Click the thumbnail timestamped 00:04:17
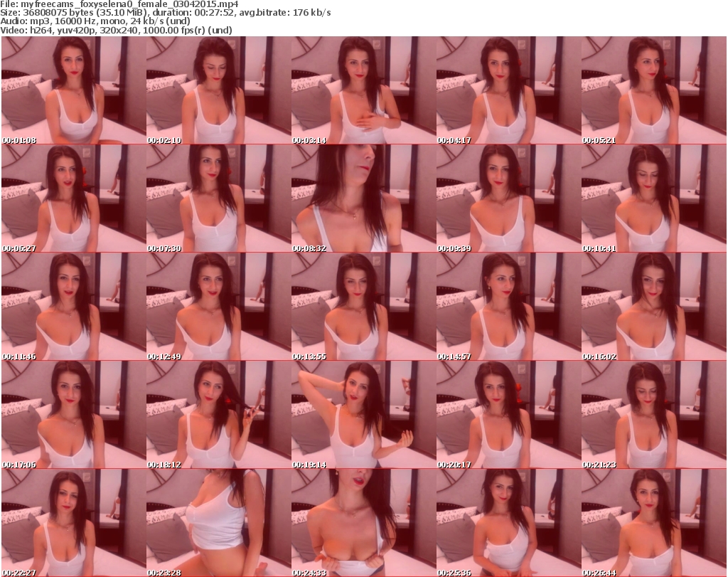This screenshot has width=728, height=577. click(x=508, y=90)
